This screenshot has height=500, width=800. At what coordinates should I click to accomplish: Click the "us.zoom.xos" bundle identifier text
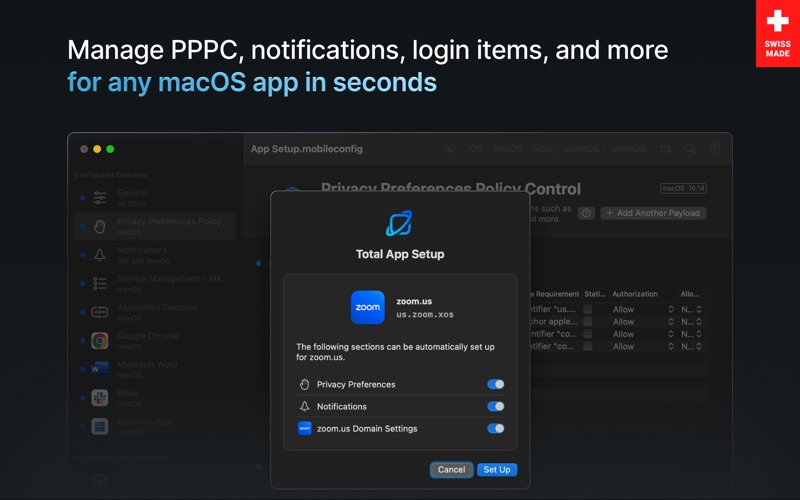coord(425,314)
